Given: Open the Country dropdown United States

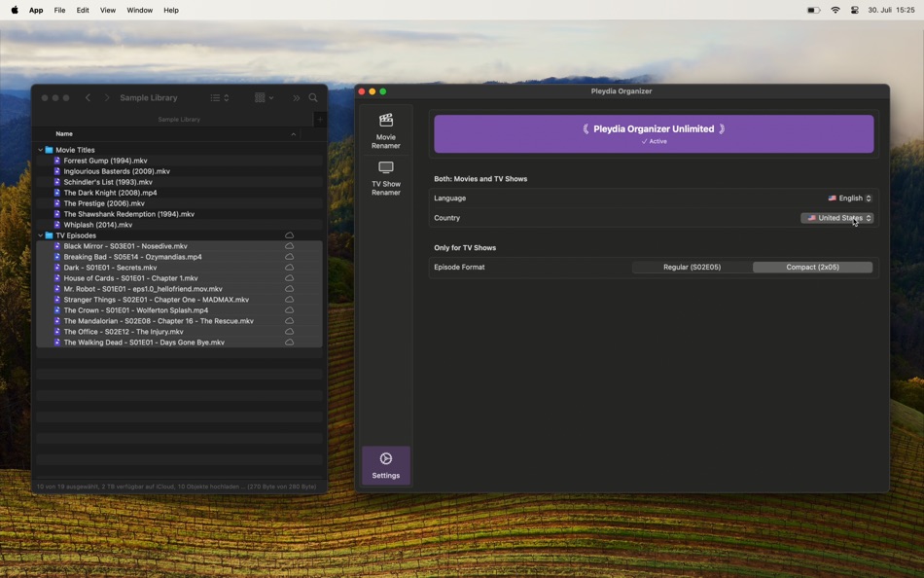Looking at the screenshot, I should [x=836, y=218].
